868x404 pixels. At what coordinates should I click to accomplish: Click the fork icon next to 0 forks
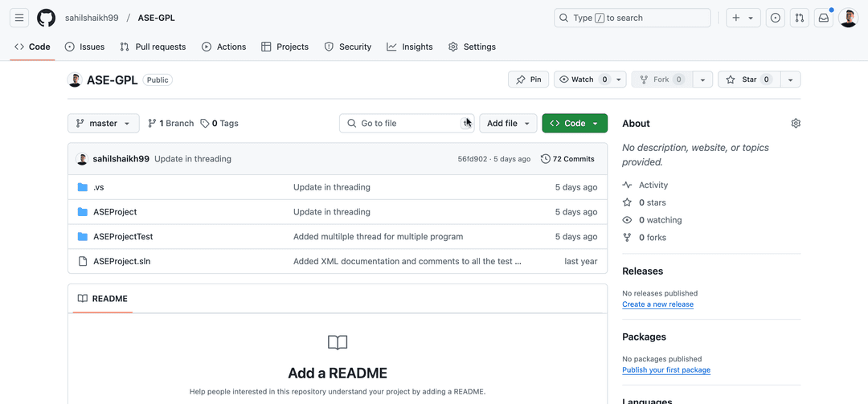(627, 238)
